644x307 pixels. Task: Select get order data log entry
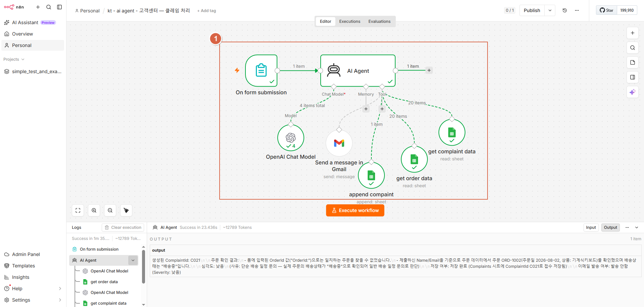coord(104,282)
